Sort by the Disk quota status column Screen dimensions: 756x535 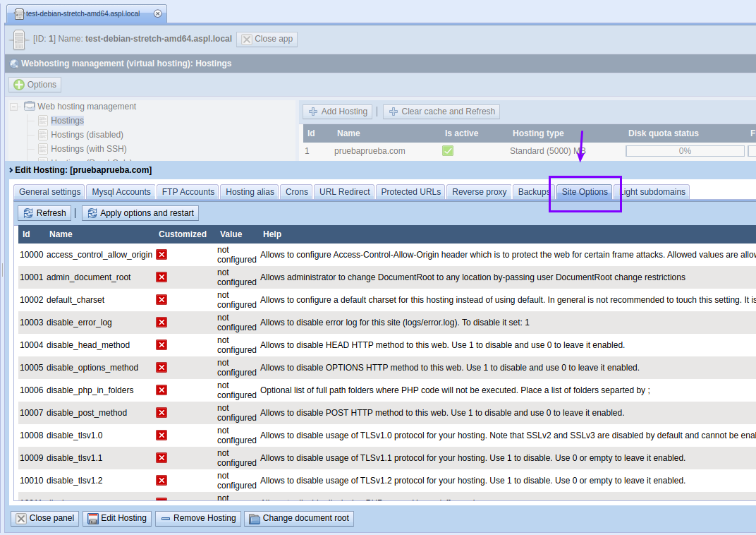click(x=664, y=133)
